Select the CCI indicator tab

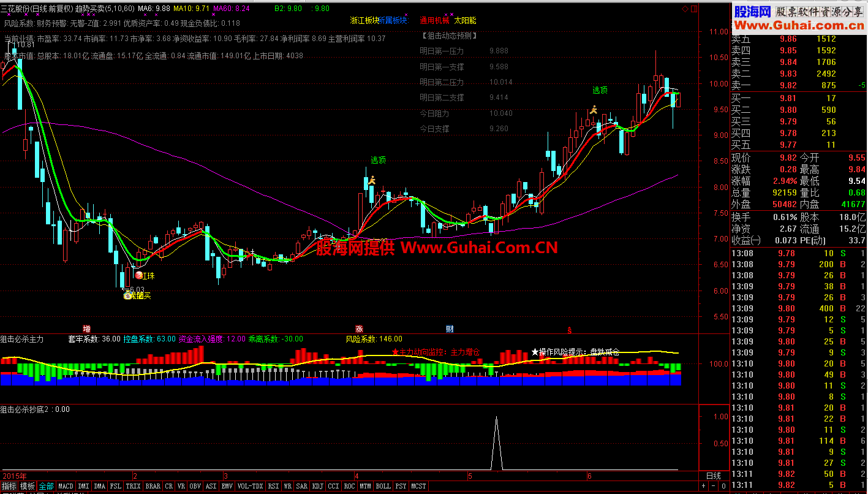pyautogui.click(x=333, y=486)
